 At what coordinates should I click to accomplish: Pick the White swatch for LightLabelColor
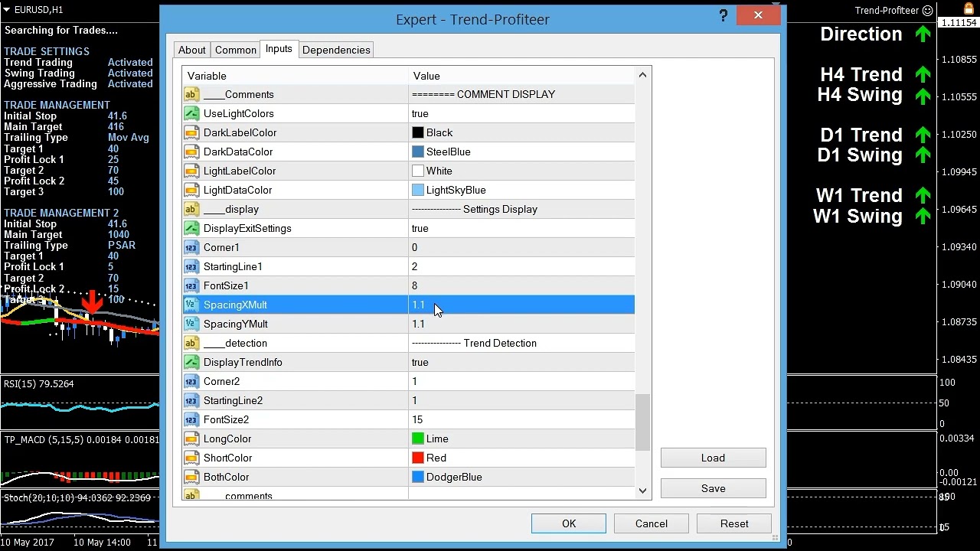click(418, 171)
